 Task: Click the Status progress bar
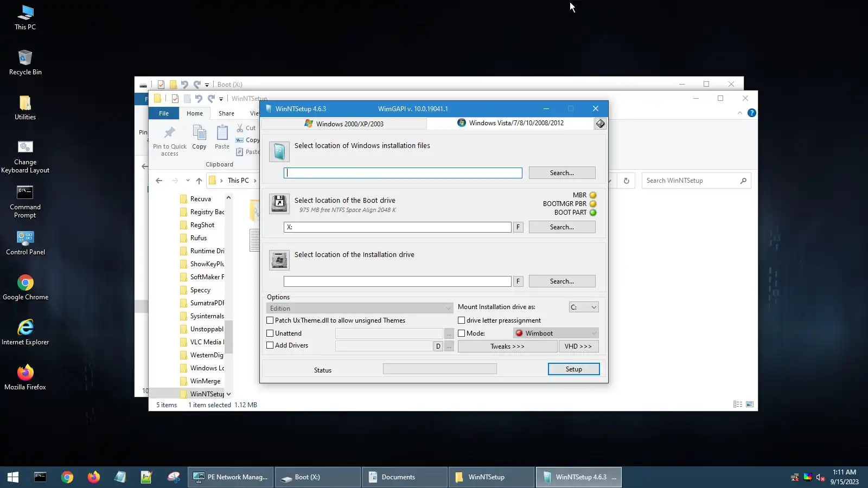439,369
